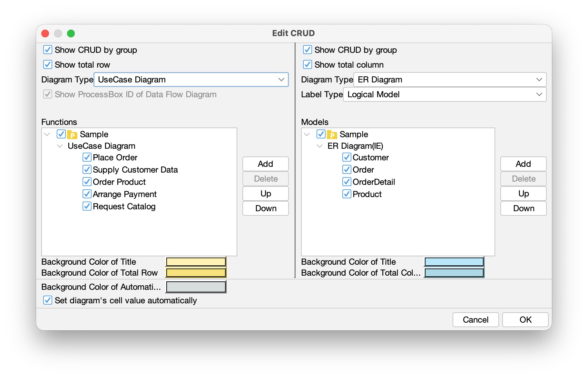The image size is (588, 378).
Task: Uncheck 'Show total column'
Action: pos(307,64)
